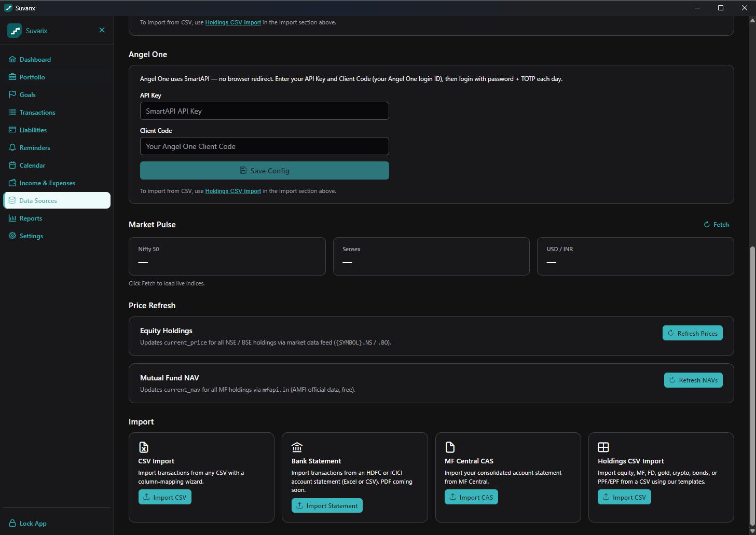Screen dimensions: 756x535
Task: Click the Sensex card
Action: click(x=431, y=256)
